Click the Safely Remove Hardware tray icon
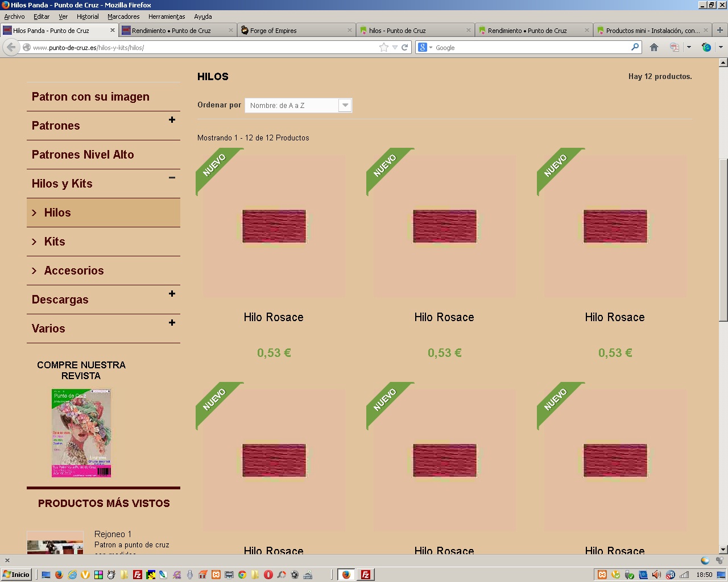This screenshot has width=728, height=582. coord(630,575)
